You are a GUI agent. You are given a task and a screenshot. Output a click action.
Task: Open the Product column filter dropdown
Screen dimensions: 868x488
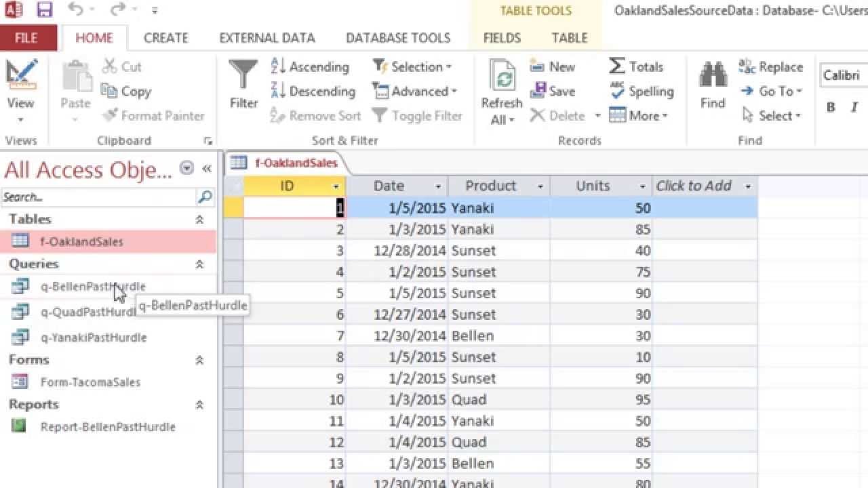point(540,186)
